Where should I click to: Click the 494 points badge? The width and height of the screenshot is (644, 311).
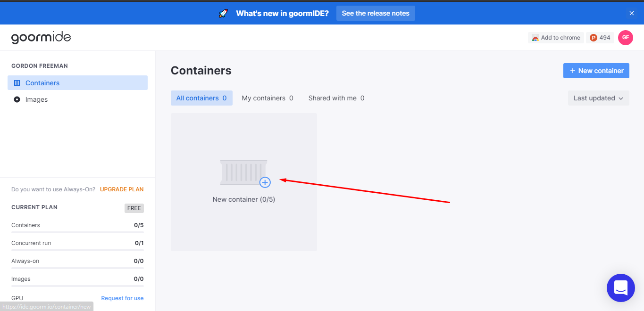[600, 38]
